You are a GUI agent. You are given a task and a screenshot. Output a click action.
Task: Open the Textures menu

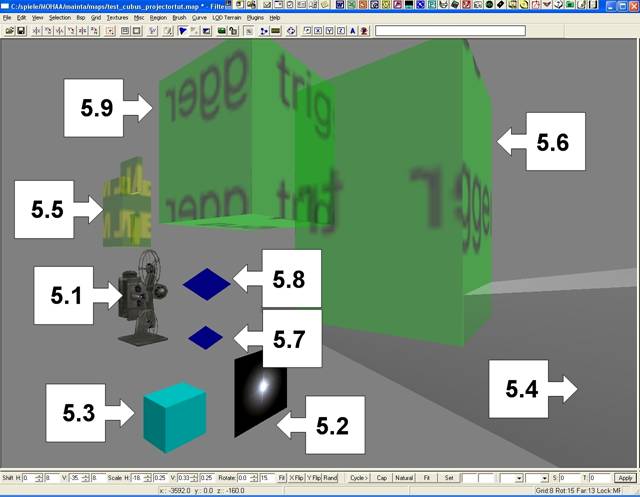tap(117, 18)
